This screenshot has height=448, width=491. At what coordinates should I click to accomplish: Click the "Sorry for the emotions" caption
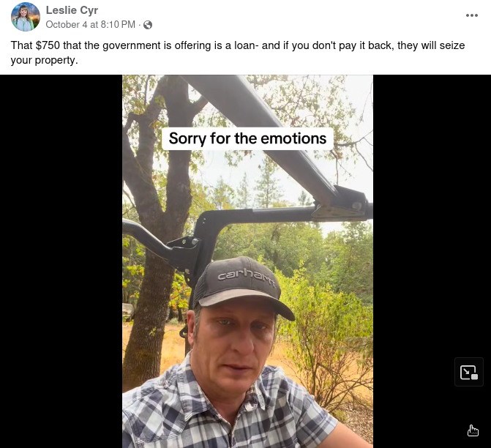pos(247,138)
